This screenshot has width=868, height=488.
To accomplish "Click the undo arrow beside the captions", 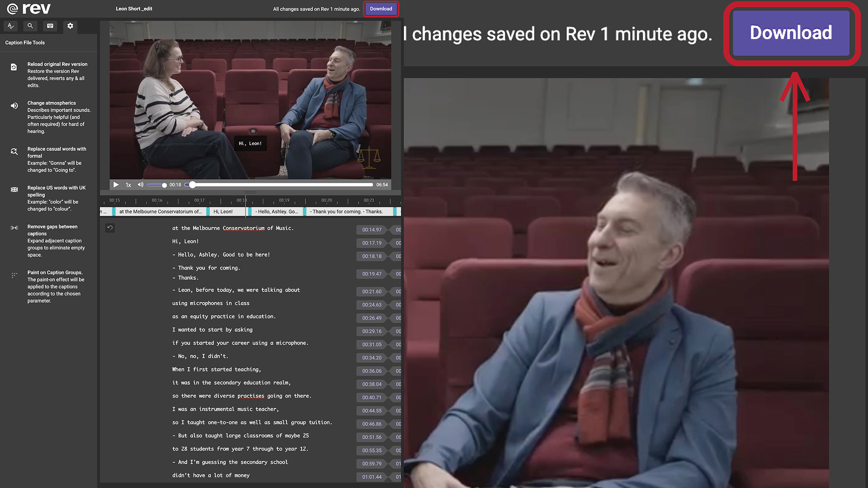I will [110, 228].
